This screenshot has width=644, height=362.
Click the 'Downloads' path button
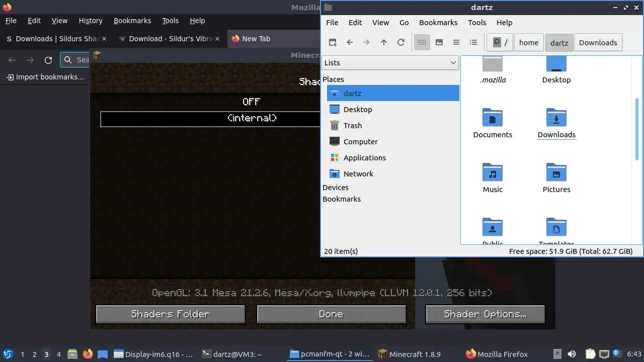click(598, 43)
